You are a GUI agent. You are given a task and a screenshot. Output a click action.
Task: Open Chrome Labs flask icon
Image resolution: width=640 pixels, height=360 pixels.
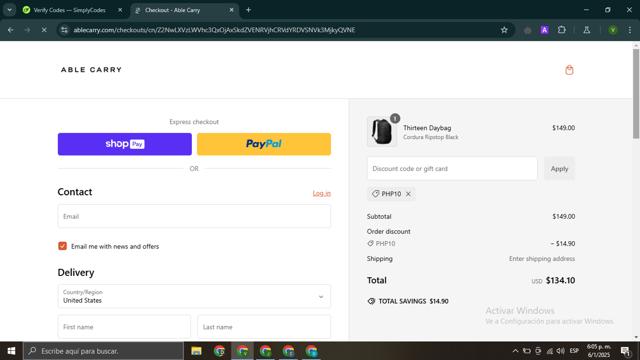coord(587,30)
